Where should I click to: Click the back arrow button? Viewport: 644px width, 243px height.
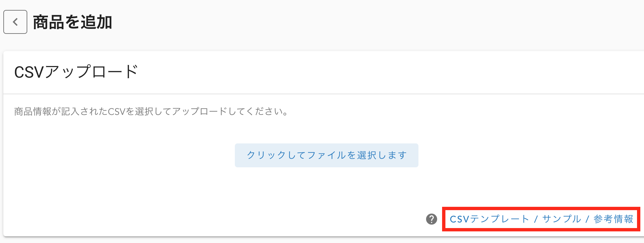pos(15,22)
